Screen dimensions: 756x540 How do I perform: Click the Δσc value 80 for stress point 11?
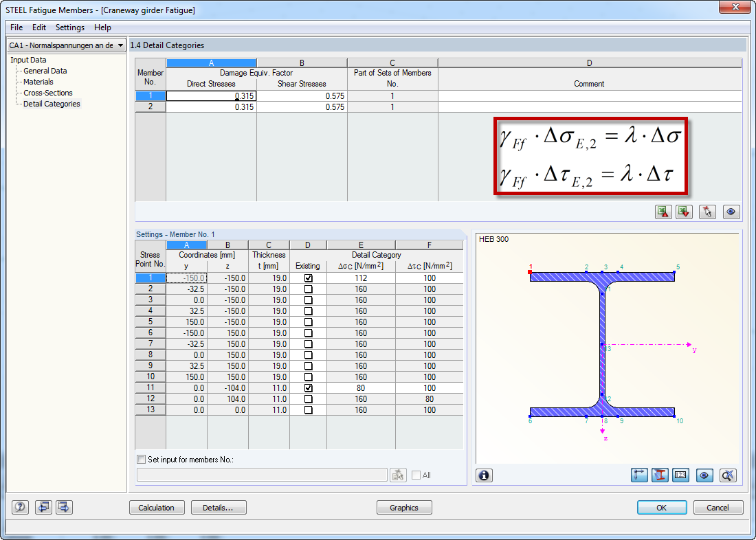[361, 388]
